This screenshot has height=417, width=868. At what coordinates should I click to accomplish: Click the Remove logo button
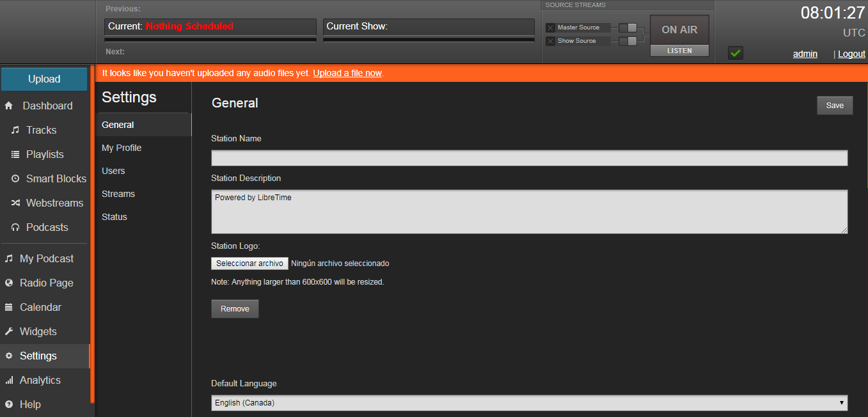coord(235,309)
